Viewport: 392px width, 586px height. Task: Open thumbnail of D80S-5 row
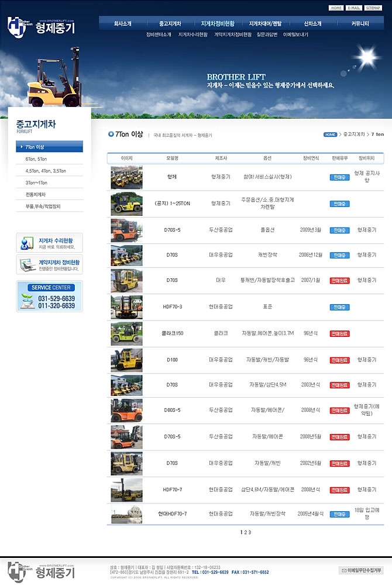point(127,411)
